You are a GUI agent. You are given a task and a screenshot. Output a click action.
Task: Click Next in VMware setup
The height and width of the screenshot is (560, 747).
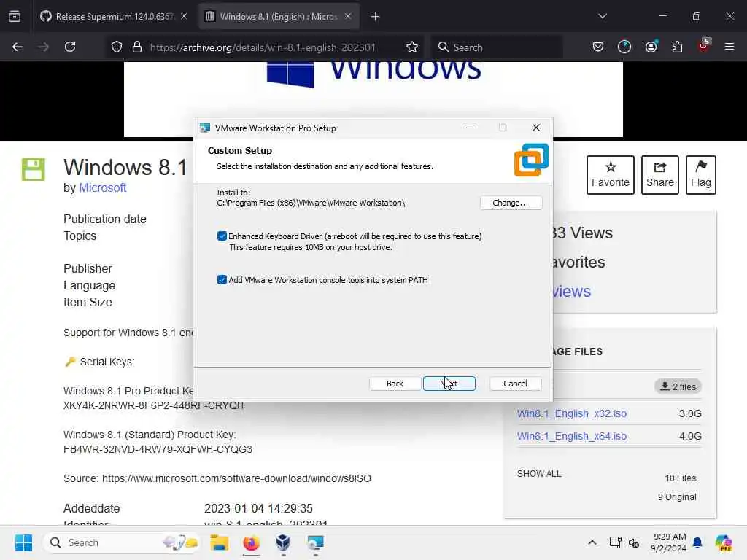tap(449, 384)
